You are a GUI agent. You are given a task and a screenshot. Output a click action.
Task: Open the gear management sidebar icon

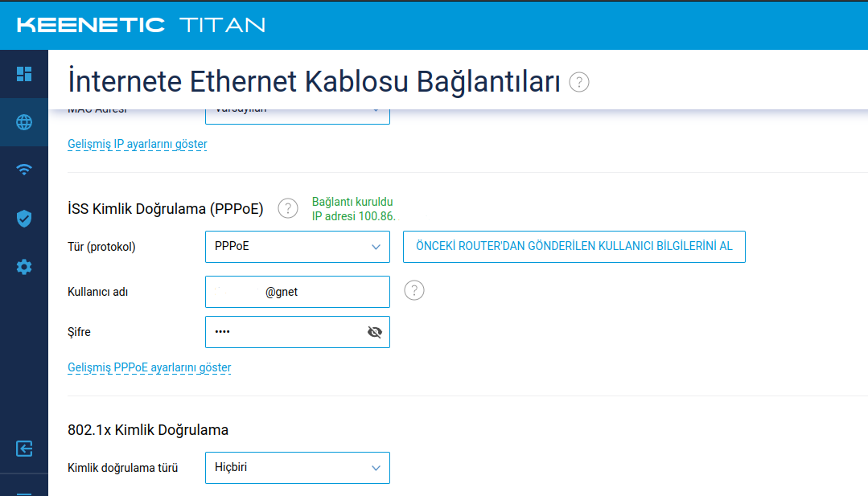(24, 267)
